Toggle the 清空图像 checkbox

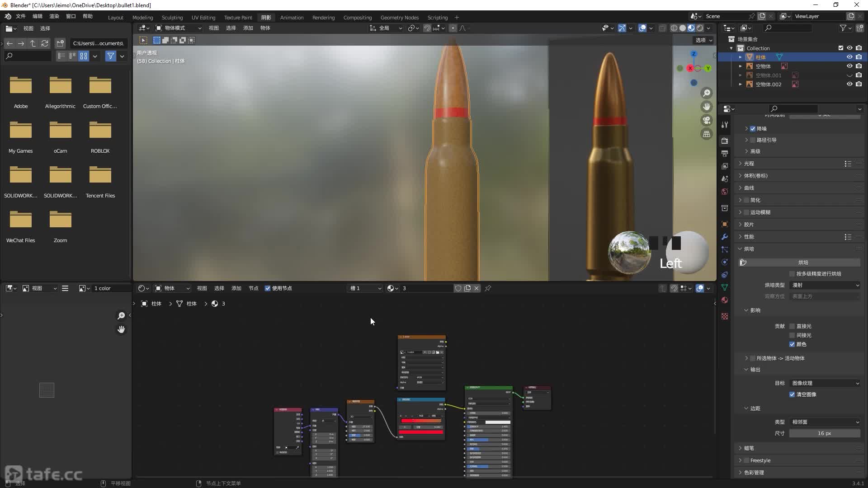[x=792, y=394]
